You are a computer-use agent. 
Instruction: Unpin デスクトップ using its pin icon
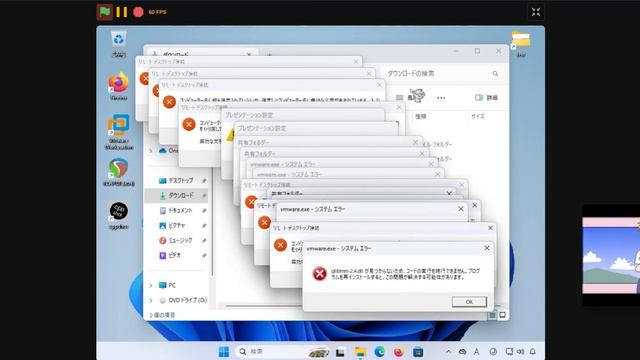pos(204,180)
